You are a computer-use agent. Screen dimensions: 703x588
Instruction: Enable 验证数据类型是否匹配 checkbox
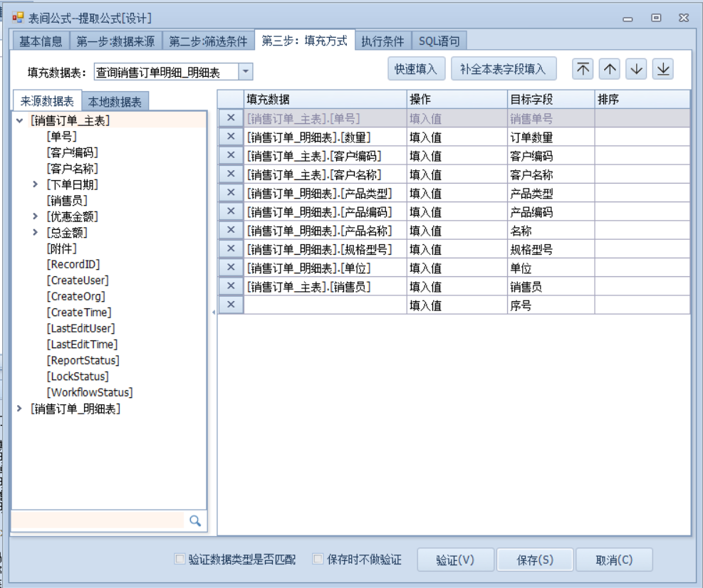[x=180, y=560]
